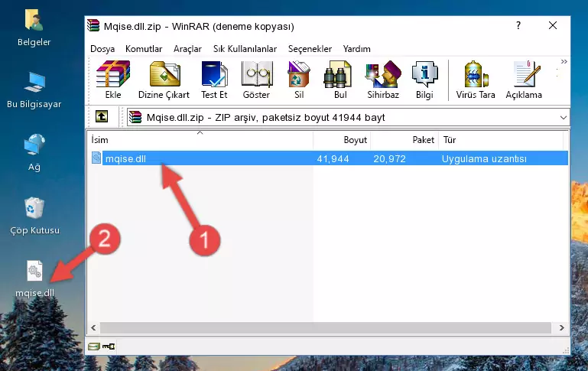
Task: Click the drive icon in status bar
Action: [93, 347]
